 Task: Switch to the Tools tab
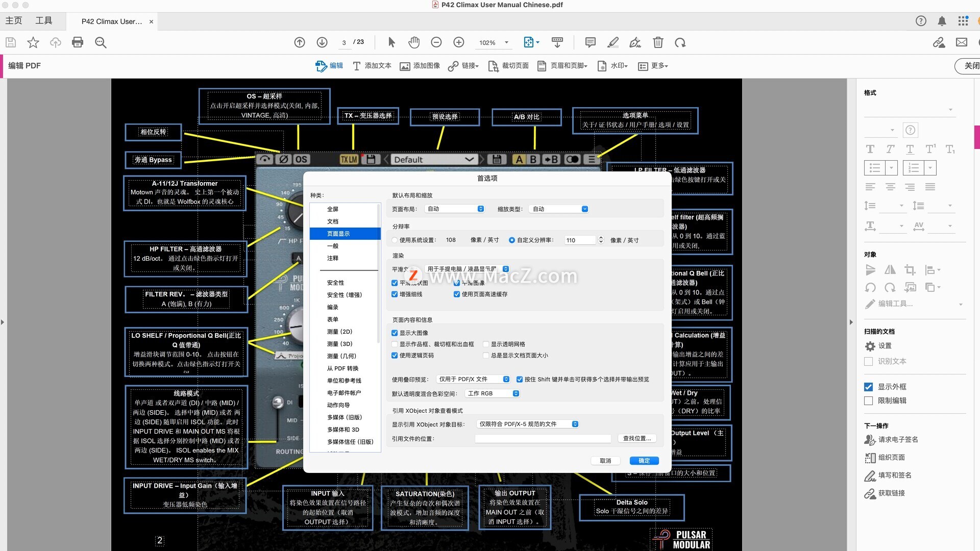pyautogui.click(x=43, y=21)
